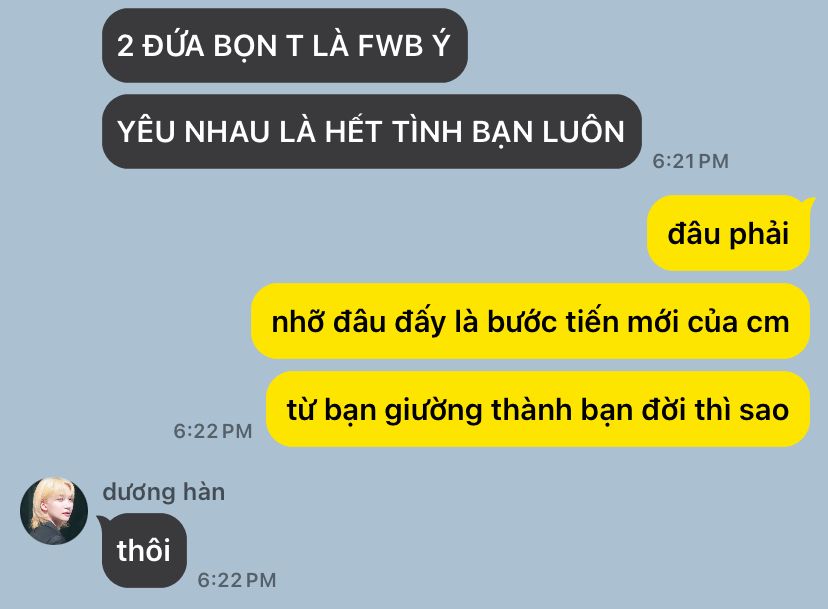
Task: Tap the sender name dương hàn
Action: [x=164, y=492]
